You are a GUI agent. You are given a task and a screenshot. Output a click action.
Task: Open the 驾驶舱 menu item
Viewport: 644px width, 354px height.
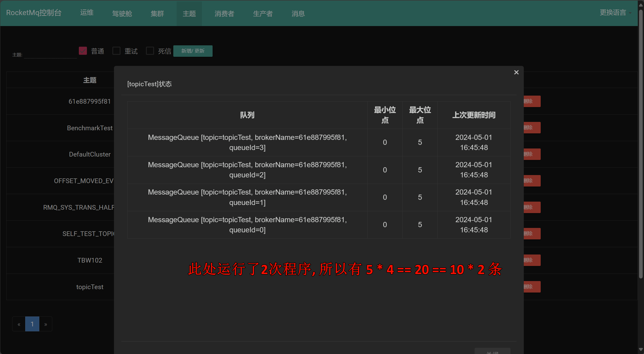122,13
